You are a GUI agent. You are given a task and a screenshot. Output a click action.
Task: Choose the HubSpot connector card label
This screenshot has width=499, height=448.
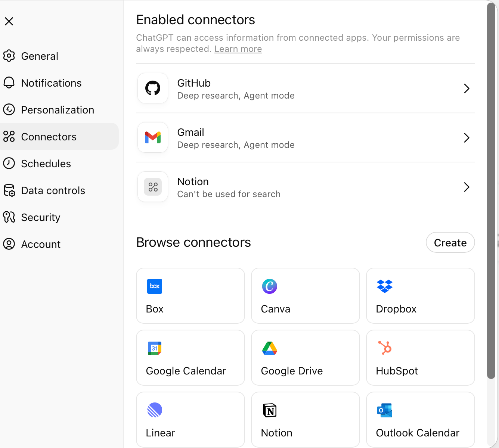[x=397, y=371]
